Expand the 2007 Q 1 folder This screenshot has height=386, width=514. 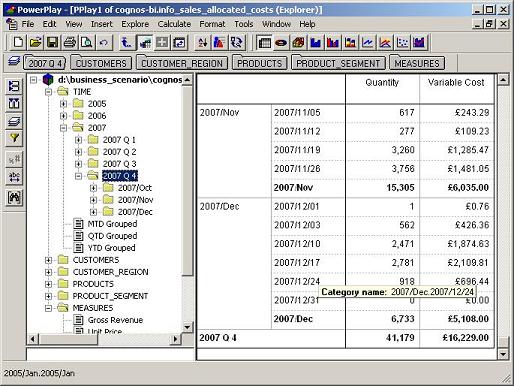point(78,140)
